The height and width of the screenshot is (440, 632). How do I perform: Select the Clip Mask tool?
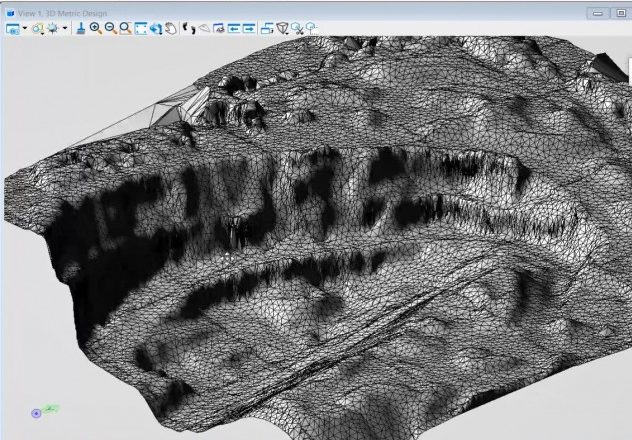coord(297,29)
